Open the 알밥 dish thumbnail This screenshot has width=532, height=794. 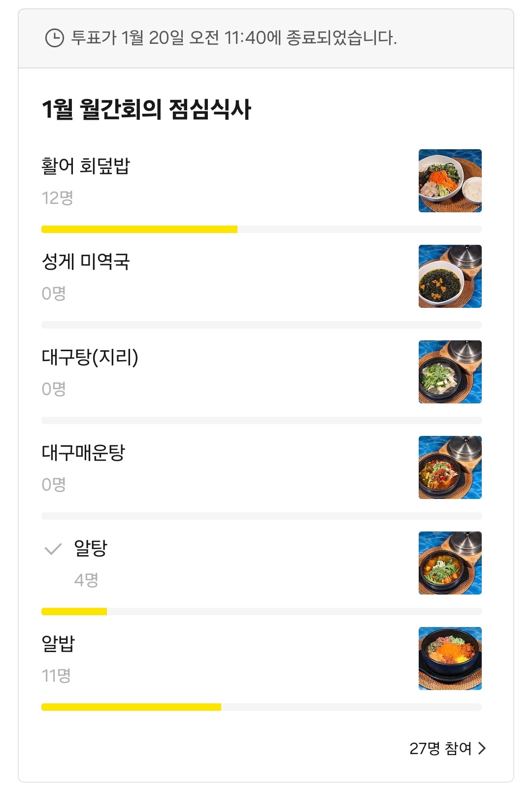pos(450,659)
